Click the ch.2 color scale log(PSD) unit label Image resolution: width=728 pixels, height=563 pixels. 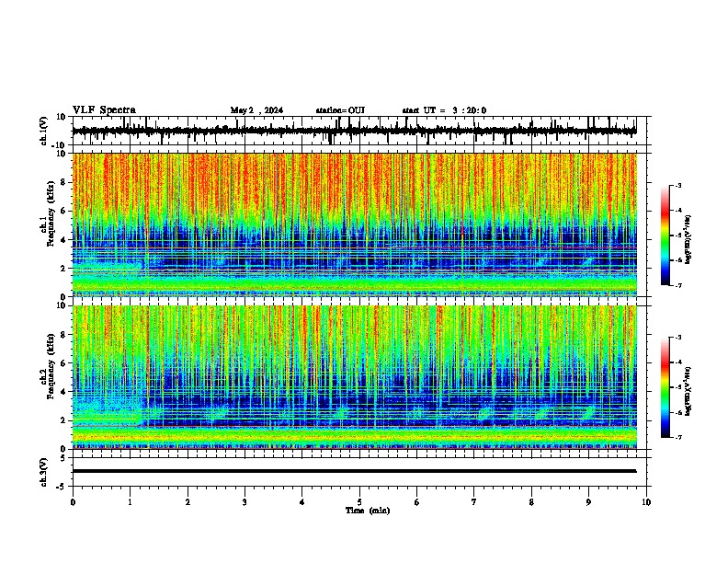point(688,391)
